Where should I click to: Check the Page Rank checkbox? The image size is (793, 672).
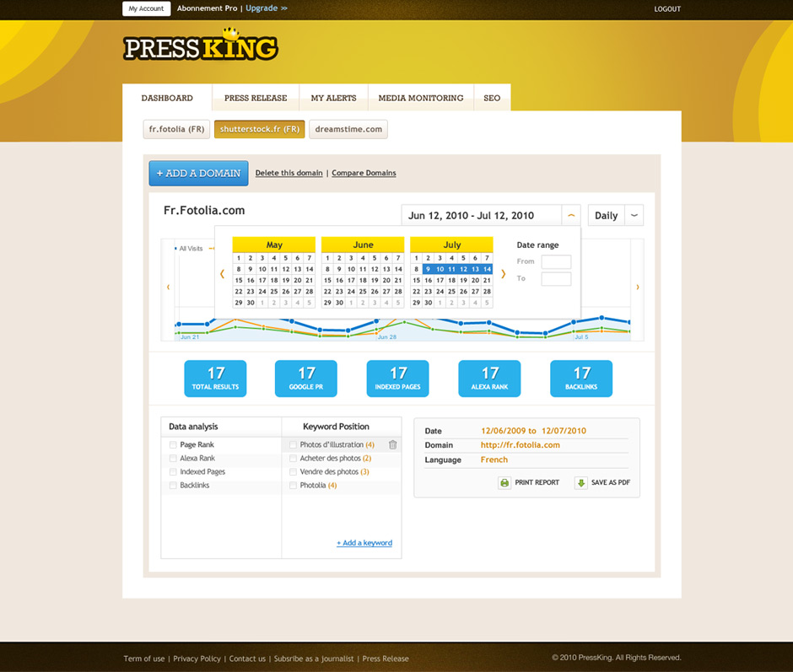coord(173,445)
